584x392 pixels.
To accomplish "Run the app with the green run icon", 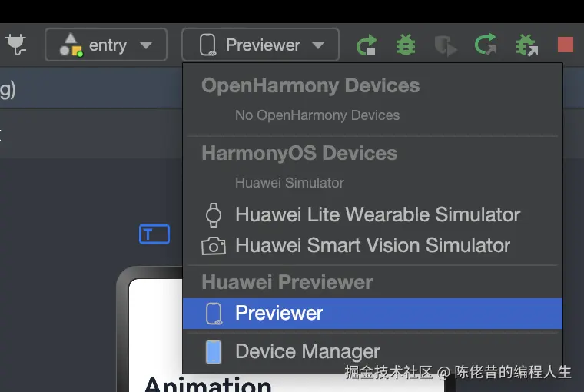I will [x=367, y=45].
